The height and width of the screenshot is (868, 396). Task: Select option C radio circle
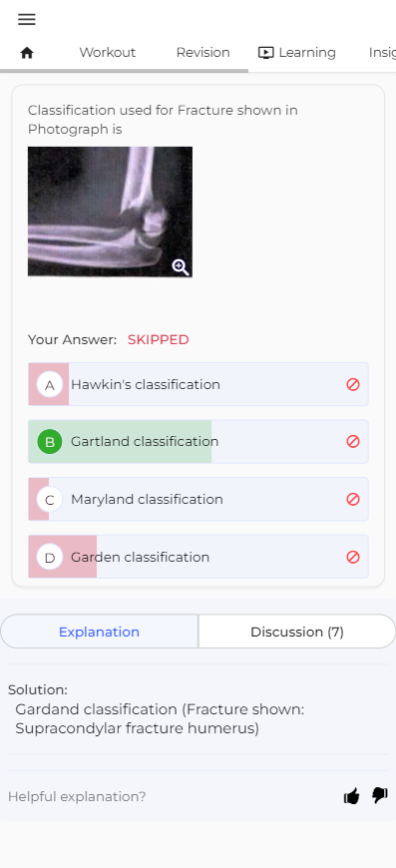[x=50, y=499]
